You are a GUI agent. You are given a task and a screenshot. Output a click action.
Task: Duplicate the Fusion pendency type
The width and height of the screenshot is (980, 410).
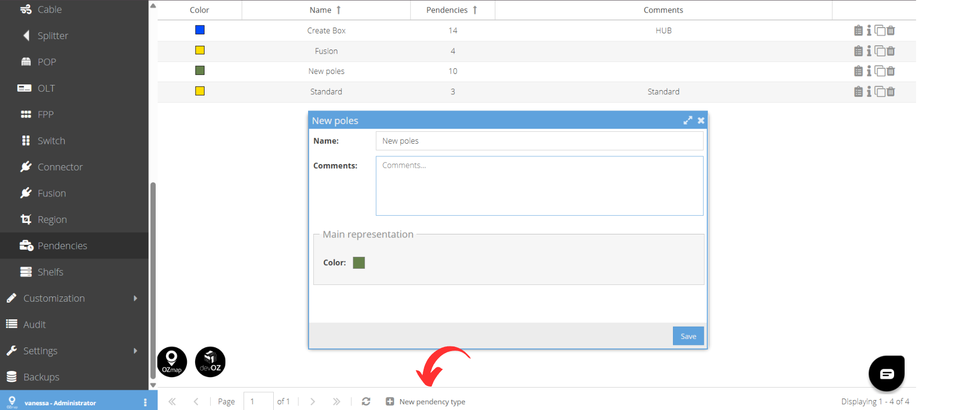pyautogui.click(x=880, y=51)
